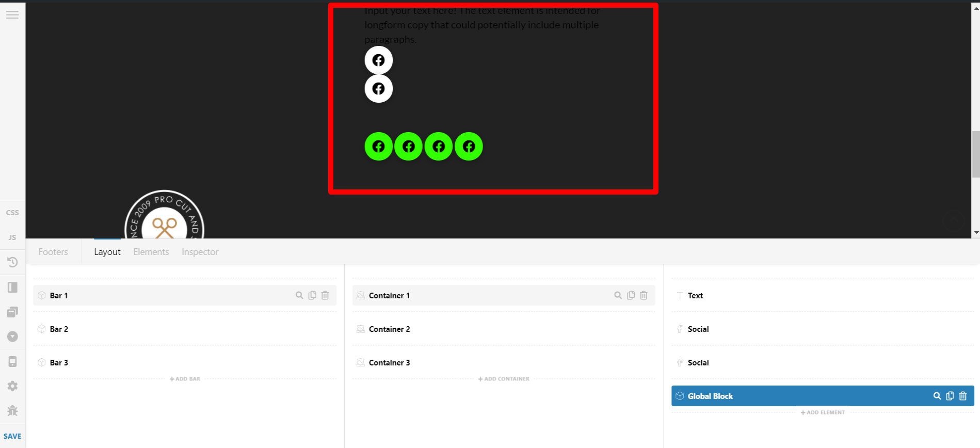Delete the Global Block element

pos(963,396)
